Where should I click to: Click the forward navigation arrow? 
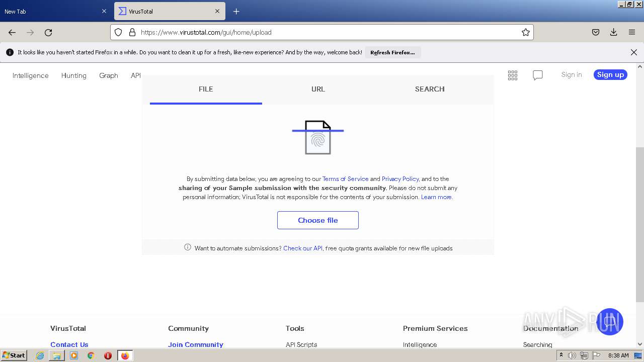[30, 32]
